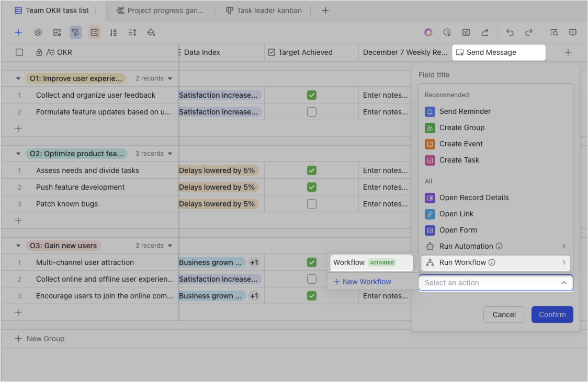This screenshot has width=588, height=382.
Task: Open the colorful AI assistant circle icon
Action: (x=428, y=32)
